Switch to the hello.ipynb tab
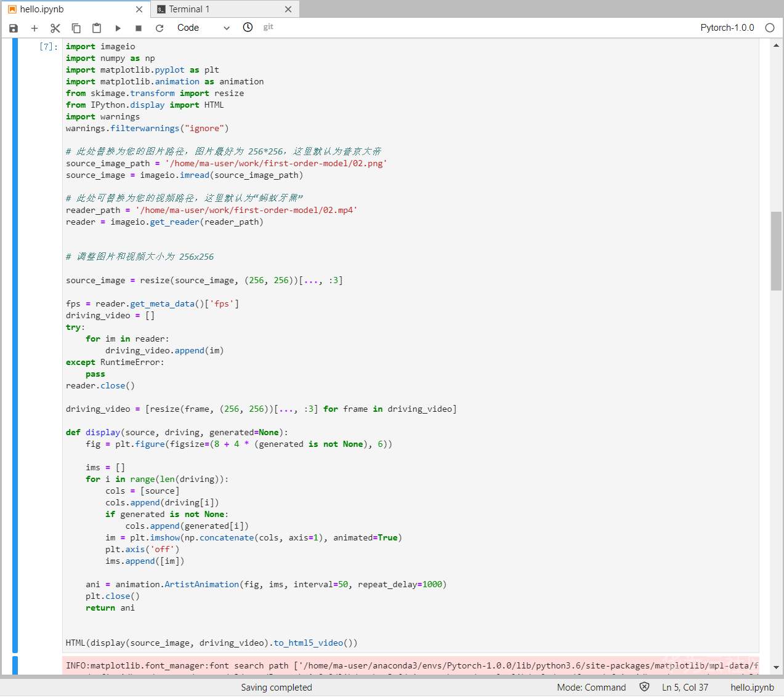 tap(75, 9)
